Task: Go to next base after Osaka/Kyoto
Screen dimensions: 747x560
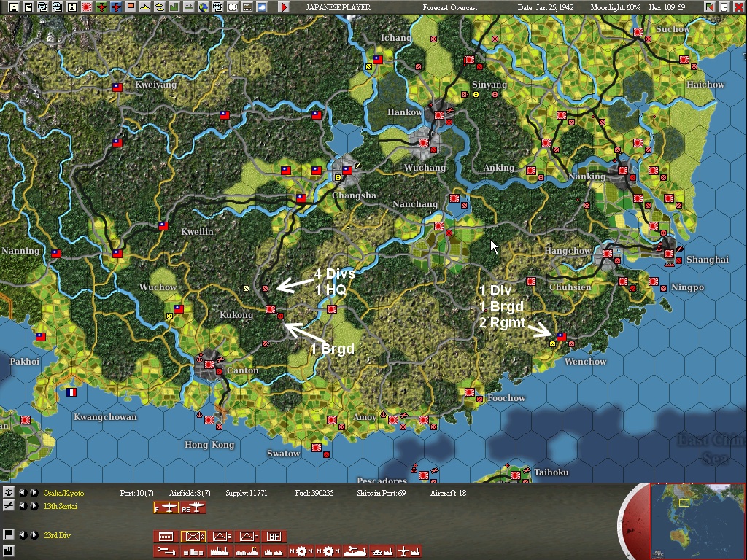Action: [34, 492]
